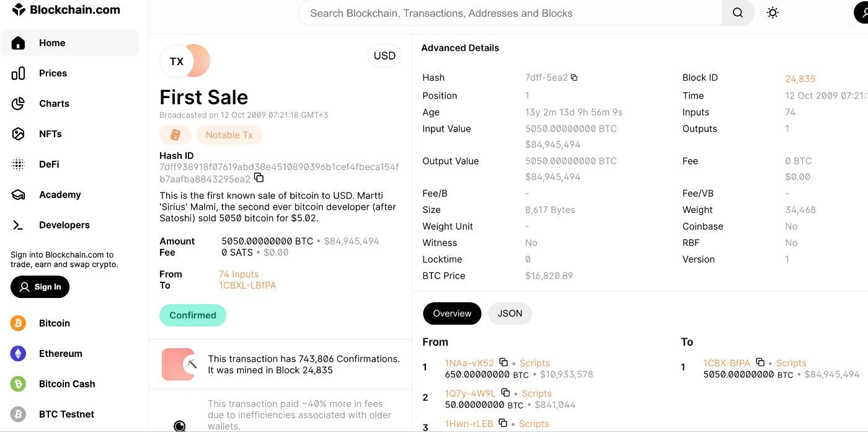Switch to the JSON tab
The width and height of the screenshot is (868, 432).
coord(510,313)
